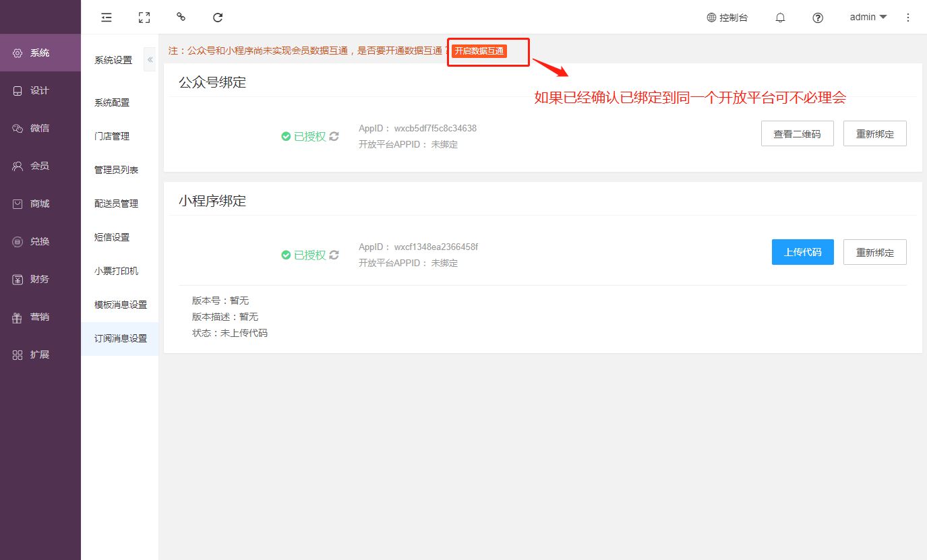
Task: Click 查看二维码 button
Action: click(797, 134)
